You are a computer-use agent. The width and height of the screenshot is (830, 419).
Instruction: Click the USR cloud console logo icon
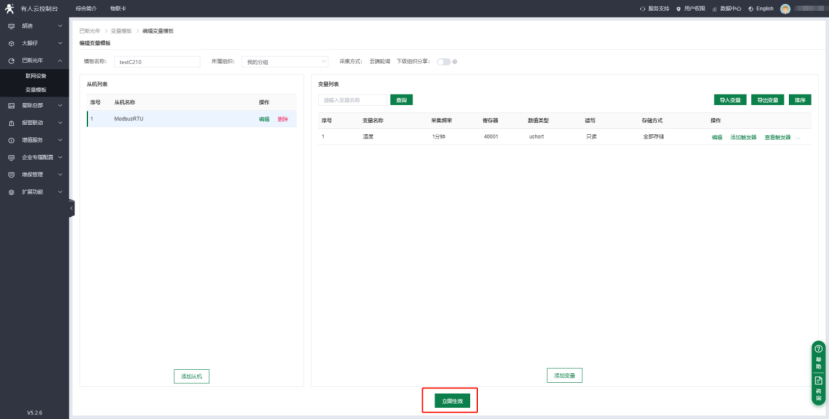point(9,8)
